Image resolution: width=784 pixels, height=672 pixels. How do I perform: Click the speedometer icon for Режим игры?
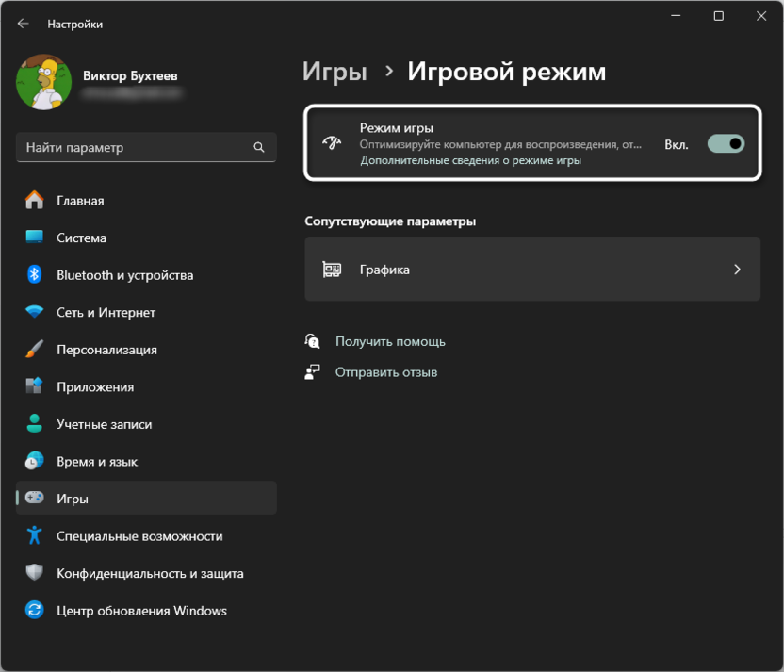pos(332,143)
